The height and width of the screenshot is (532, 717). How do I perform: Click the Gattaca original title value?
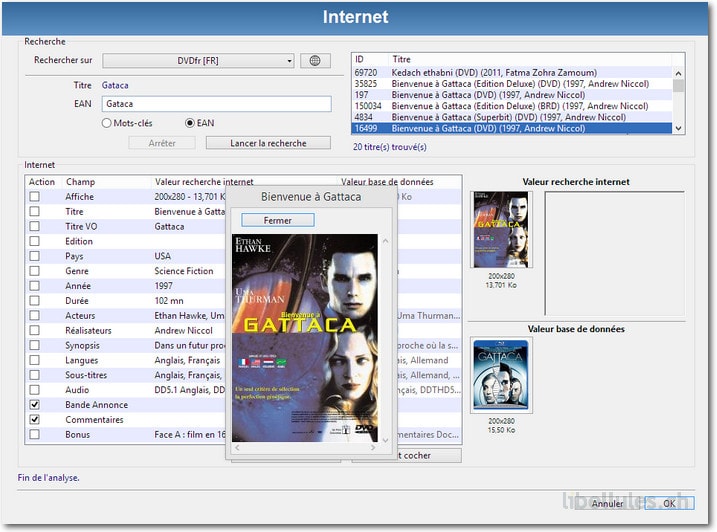click(169, 226)
